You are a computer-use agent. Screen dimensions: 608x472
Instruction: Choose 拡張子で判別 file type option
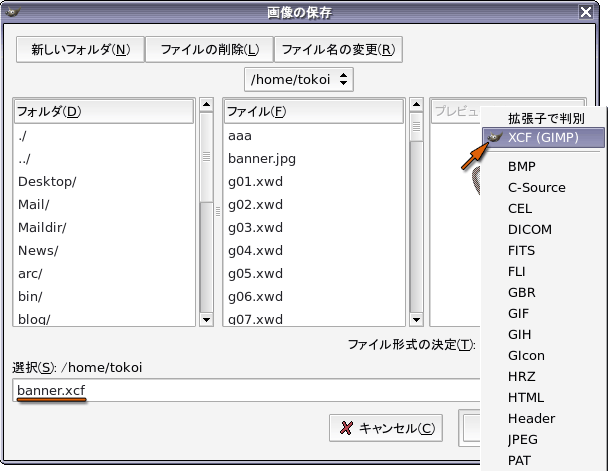tap(544, 118)
